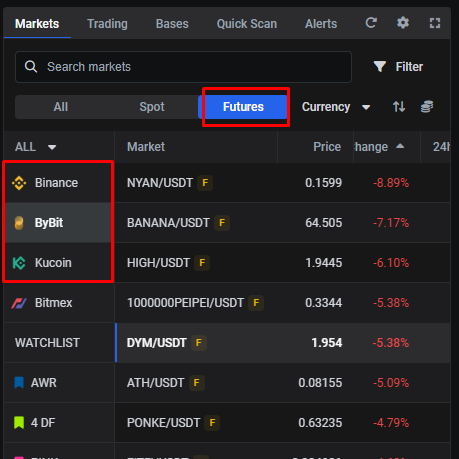The image size is (459, 459).
Task: Toggle the sort direction arrows icon
Action: pyautogui.click(x=399, y=107)
